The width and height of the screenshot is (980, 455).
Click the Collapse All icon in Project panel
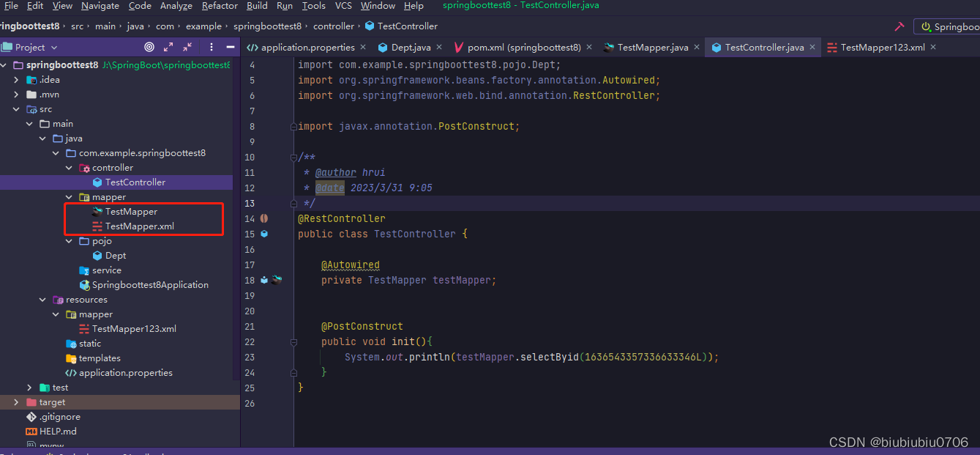click(187, 47)
